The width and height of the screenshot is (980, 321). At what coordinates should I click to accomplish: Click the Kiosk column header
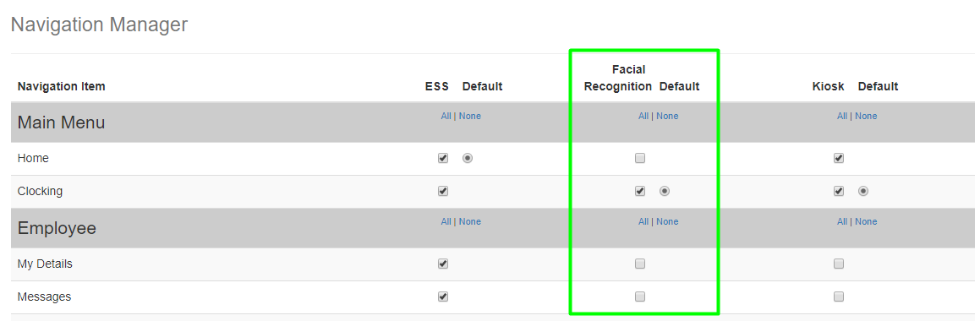(x=828, y=86)
